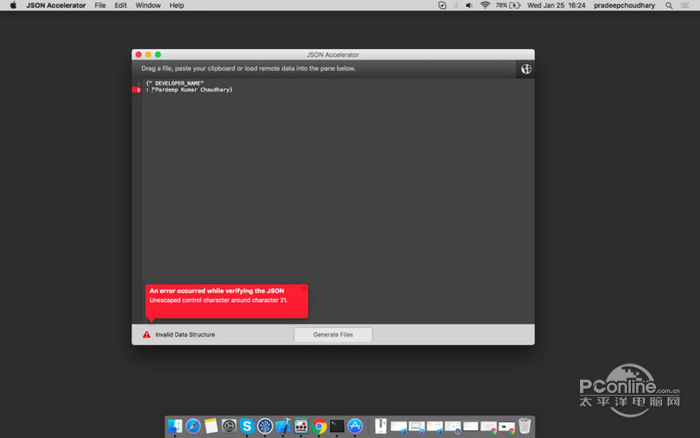The width and height of the screenshot is (700, 438).
Task: Click the Wi-Fi status icon
Action: pyautogui.click(x=485, y=5)
